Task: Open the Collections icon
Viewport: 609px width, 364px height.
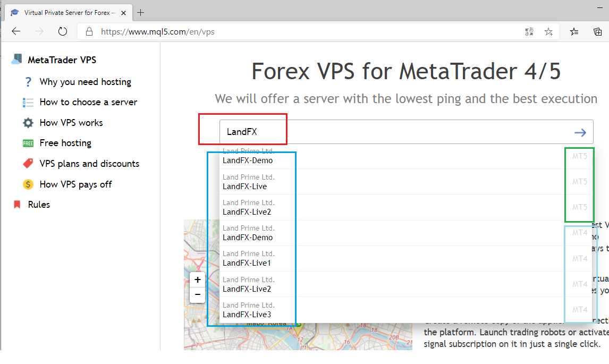Action: tap(598, 32)
